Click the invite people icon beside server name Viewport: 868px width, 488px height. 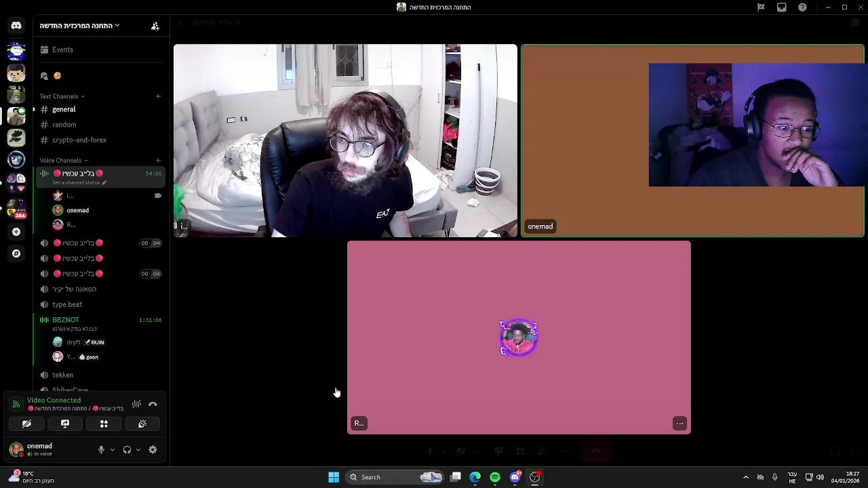click(x=155, y=26)
